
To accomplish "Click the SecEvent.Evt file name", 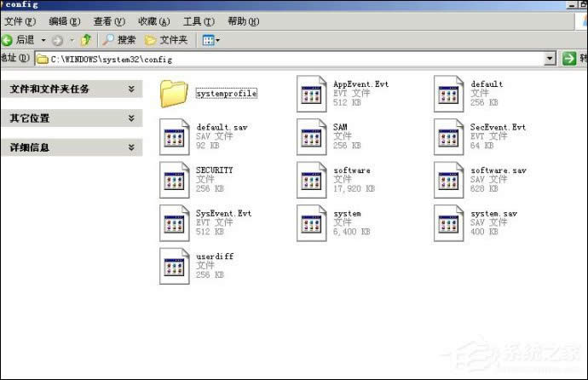I will (498, 128).
